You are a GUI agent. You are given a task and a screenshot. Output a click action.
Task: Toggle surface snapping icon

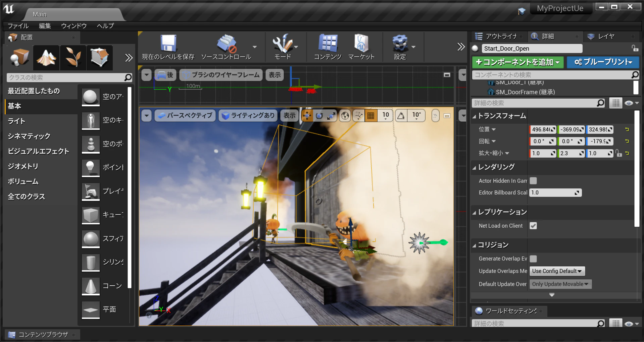[358, 116]
